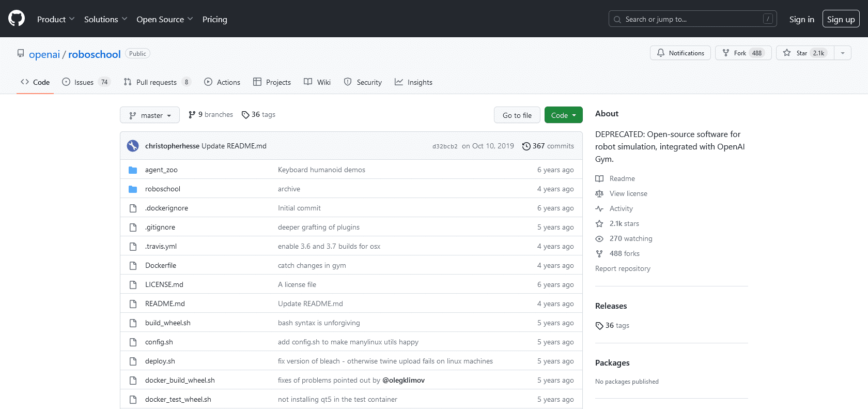Click christopherhesse avatar icon
Image resolution: width=868 pixels, height=409 pixels.
click(x=133, y=146)
